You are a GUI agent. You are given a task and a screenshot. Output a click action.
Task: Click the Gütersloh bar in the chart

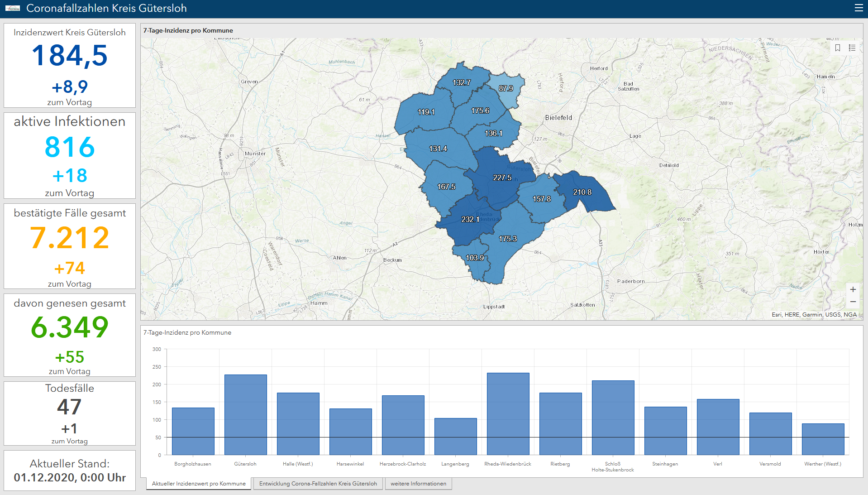pos(245,414)
